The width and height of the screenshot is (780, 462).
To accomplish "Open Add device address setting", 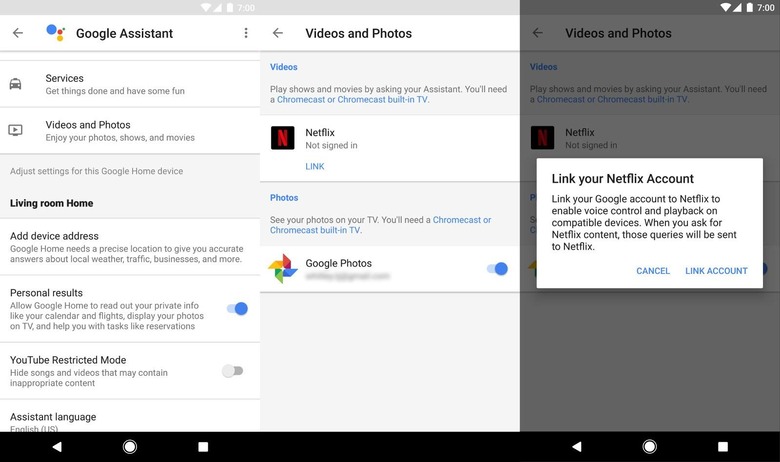I will click(130, 247).
